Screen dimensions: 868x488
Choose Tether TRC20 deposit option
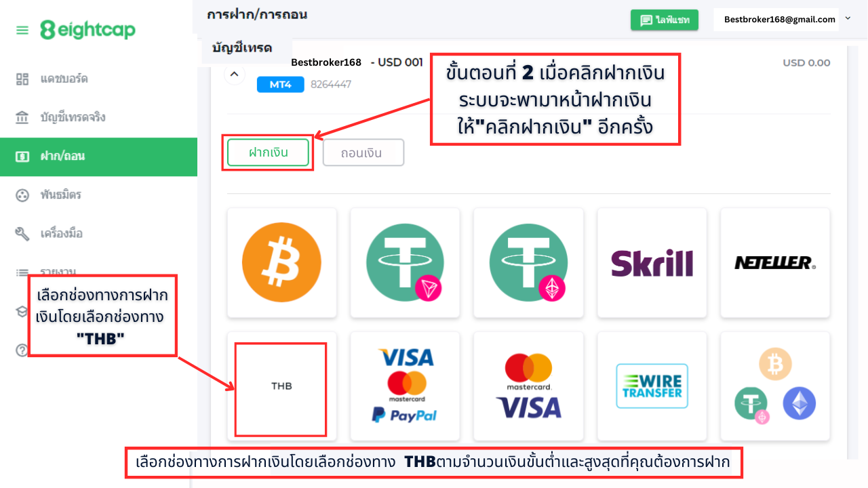tap(405, 262)
